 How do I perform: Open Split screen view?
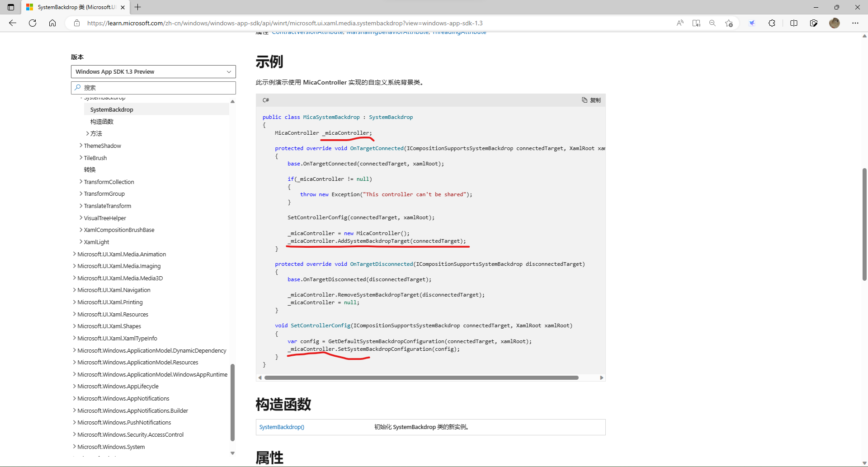coord(794,23)
